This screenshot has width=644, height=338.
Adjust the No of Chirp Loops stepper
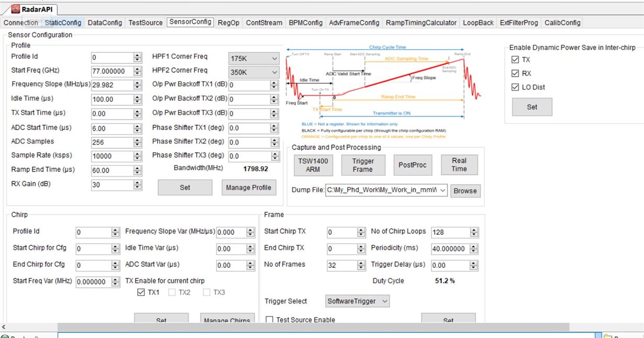point(474,232)
